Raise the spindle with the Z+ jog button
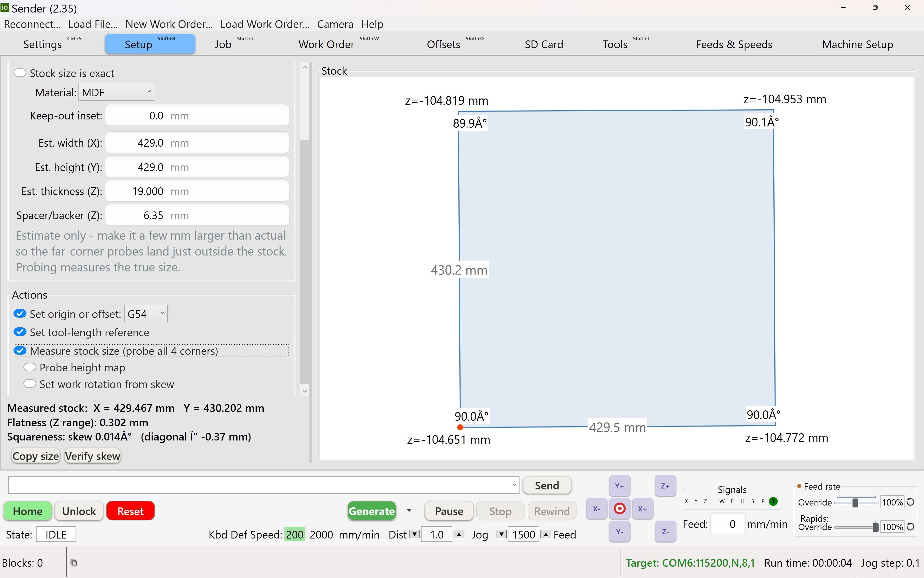Viewport: 924px width, 578px height. [x=665, y=486]
